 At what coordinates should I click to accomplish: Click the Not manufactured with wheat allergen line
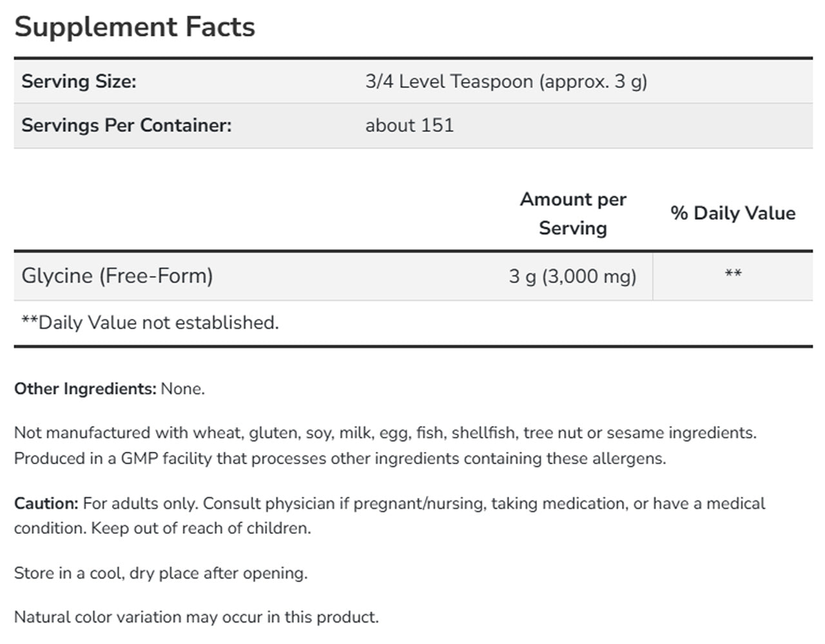coord(385,433)
